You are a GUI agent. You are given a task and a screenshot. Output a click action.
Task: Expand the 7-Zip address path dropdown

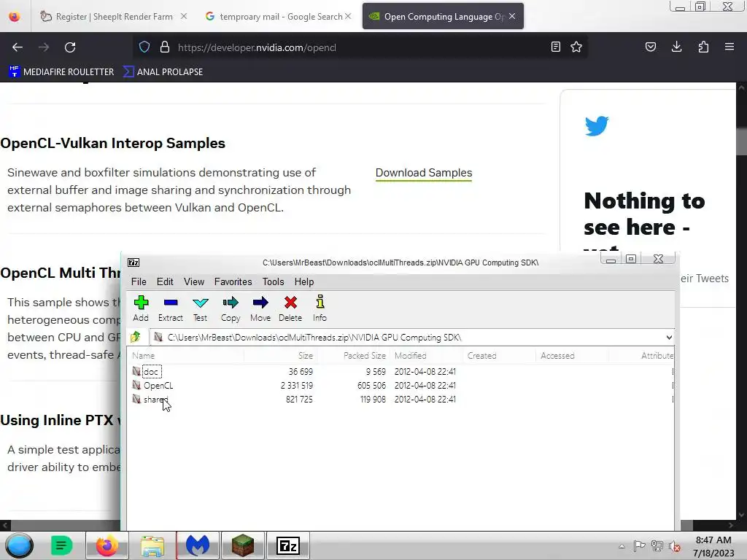[x=669, y=337]
